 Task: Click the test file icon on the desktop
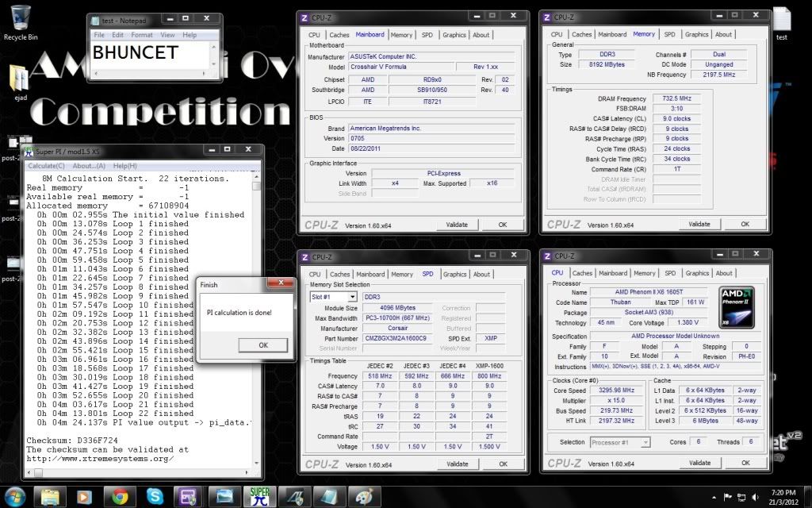781,21
